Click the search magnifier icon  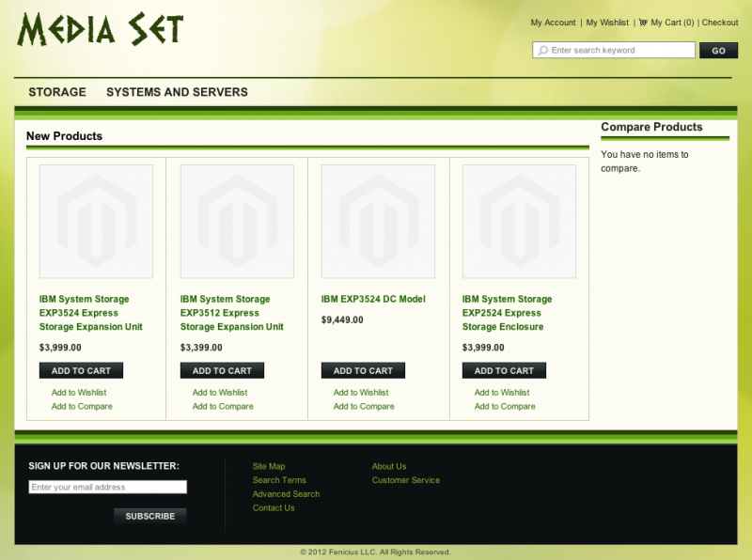point(543,51)
